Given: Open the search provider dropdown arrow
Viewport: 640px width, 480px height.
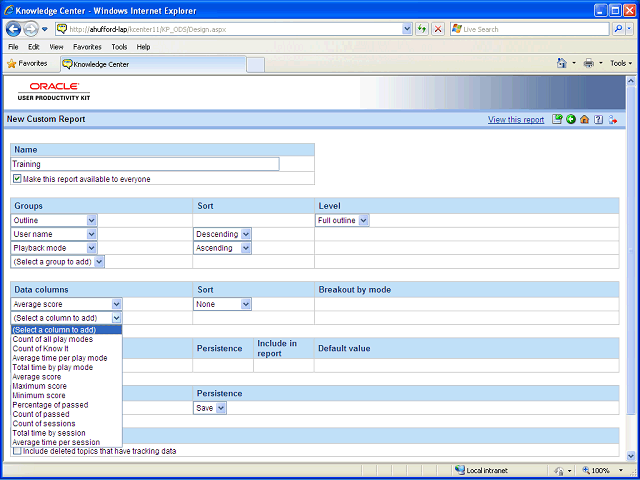Looking at the screenshot, I should coord(630,29).
